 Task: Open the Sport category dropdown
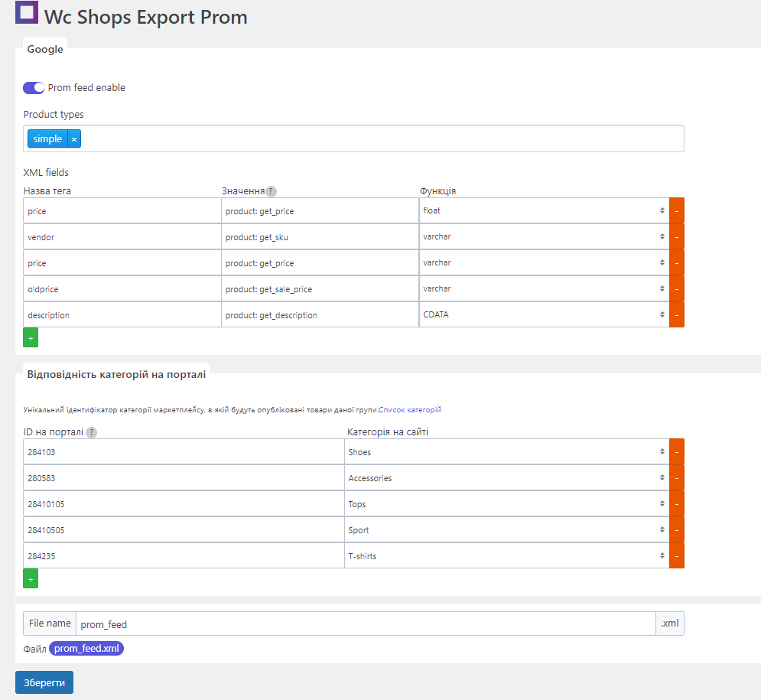[506, 529]
